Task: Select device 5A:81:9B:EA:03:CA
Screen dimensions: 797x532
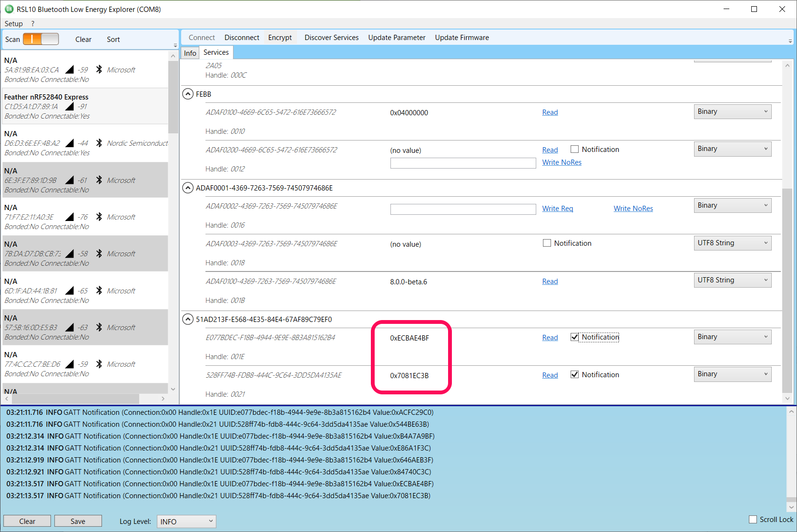Action: (85, 70)
